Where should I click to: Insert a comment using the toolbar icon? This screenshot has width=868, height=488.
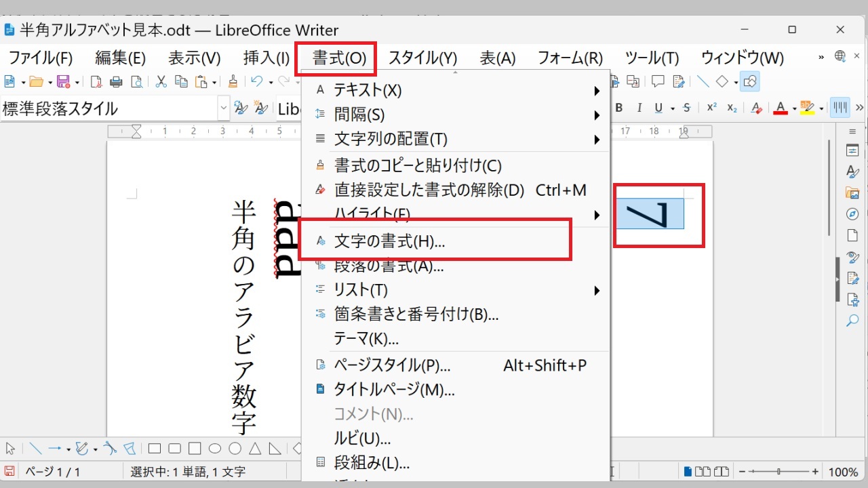(x=657, y=81)
